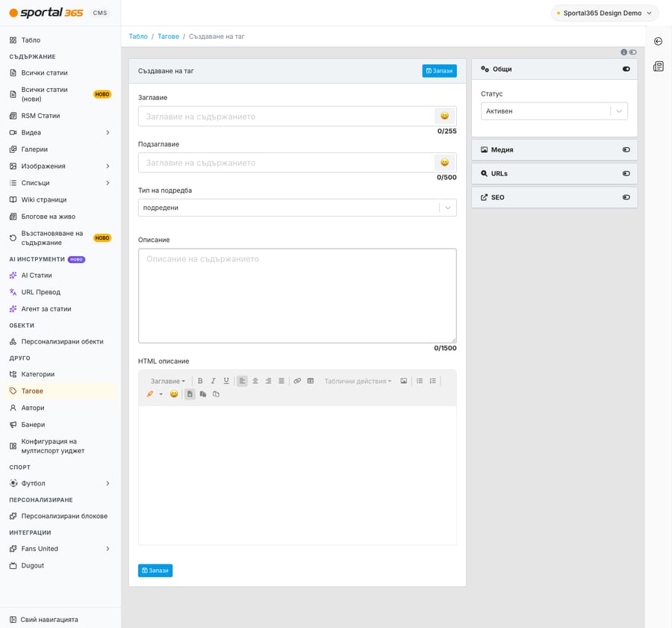Screen dimensions: 672x628
Task: Focus the Описание text area
Action: tap(297, 296)
